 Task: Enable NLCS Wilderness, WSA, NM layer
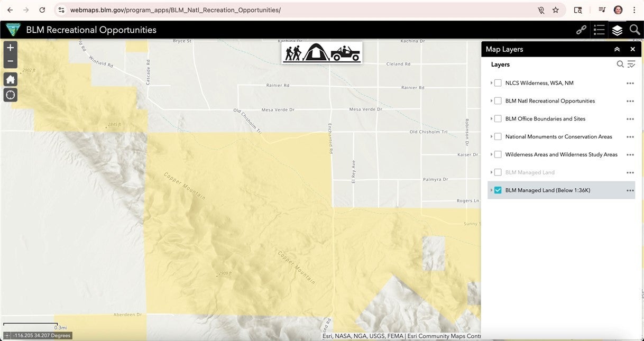point(498,83)
